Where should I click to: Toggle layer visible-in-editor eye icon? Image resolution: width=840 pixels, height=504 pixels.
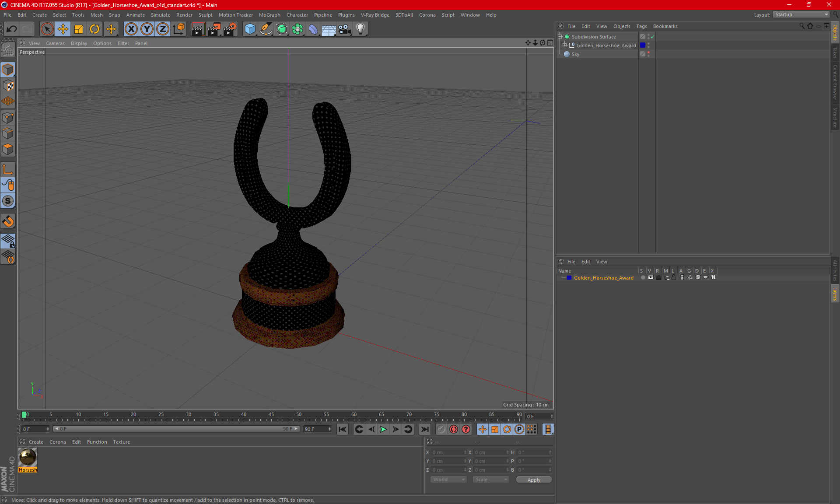click(x=651, y=277)
